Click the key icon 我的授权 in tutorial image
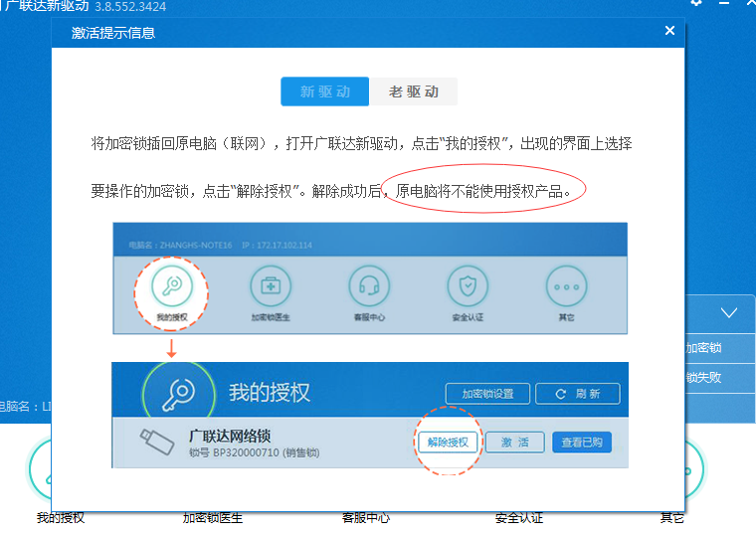The image size is (756, 537). click(x=172, y=285)
